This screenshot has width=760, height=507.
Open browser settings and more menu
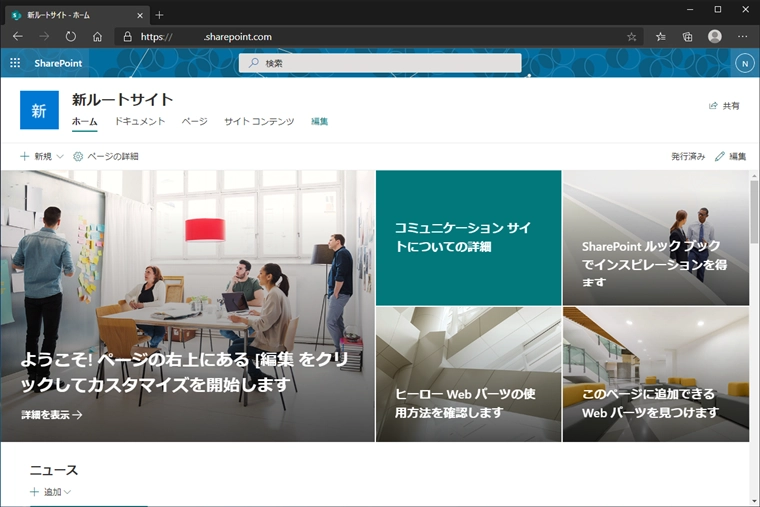pyautogui.click(x=742, y=37)
